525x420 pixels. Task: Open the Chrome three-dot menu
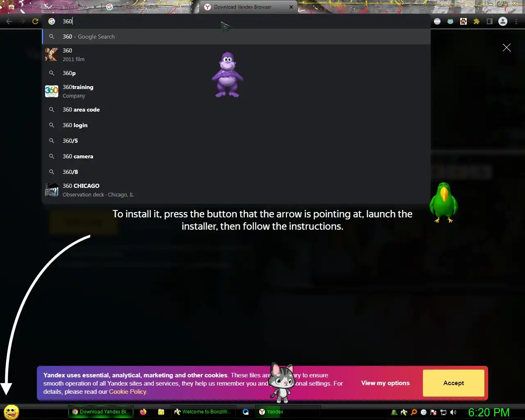(x=516, y=21)
